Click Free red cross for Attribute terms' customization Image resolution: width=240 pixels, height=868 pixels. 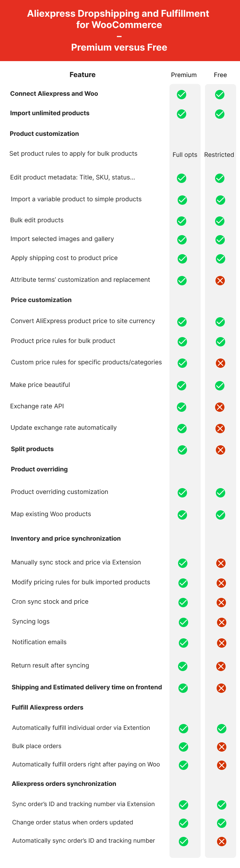click(x=220, y=281)
